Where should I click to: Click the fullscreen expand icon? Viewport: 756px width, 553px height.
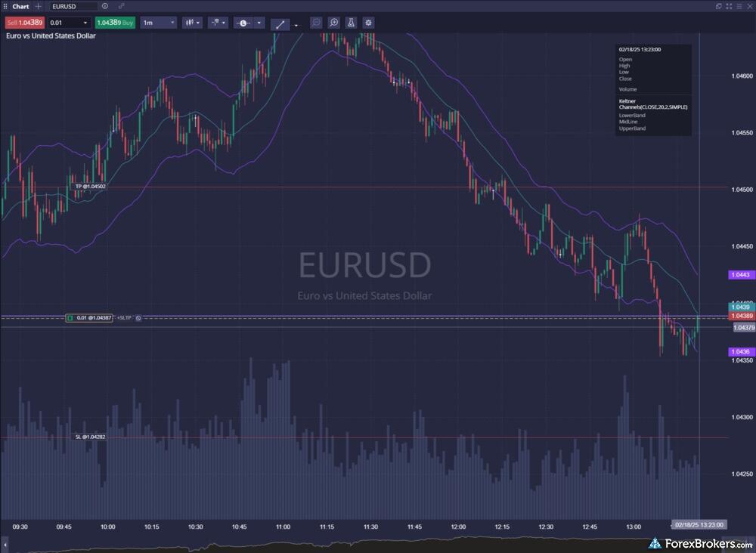point(729,6)
